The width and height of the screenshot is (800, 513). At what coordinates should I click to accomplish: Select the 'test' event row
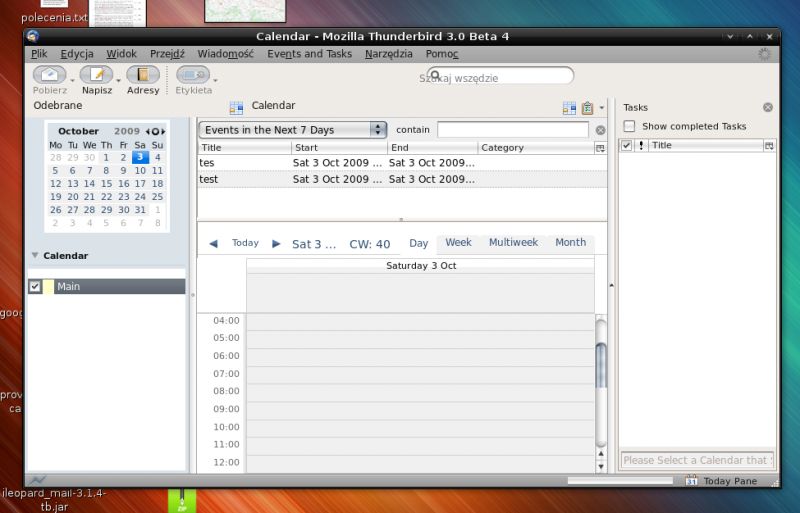tap(402, 179)
